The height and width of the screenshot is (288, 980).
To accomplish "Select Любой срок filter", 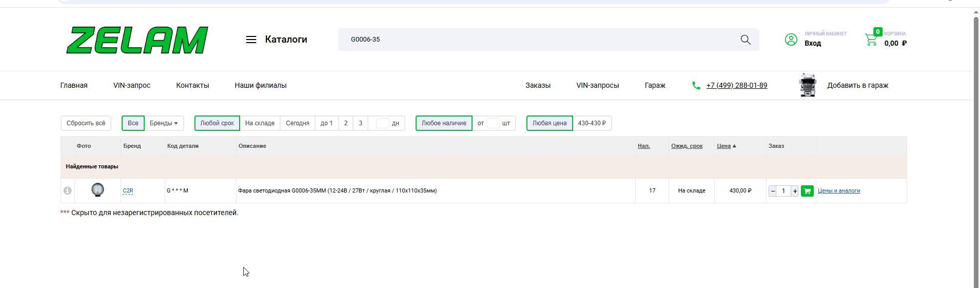I will pos(217,123).
